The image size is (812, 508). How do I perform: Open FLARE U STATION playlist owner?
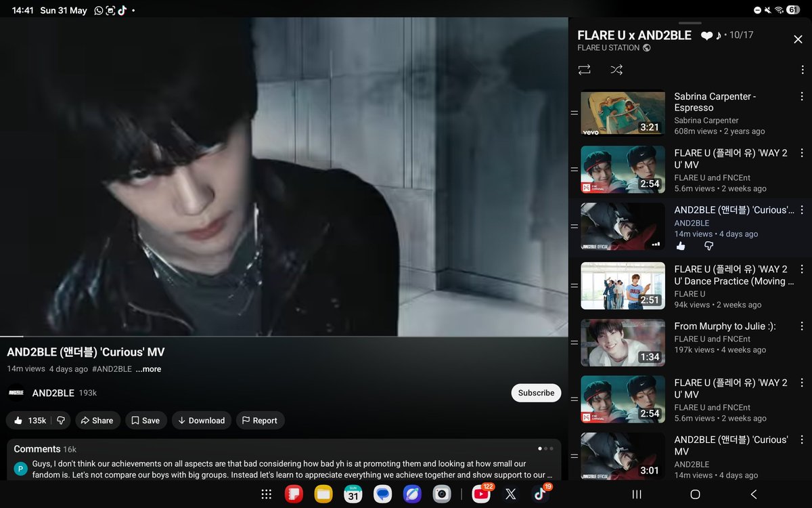coord(608,47)
